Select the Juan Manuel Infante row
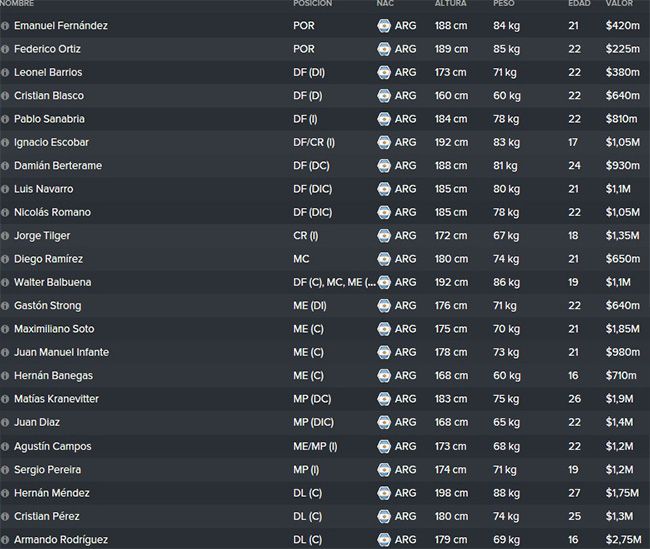650x549 pixels. 325,352
